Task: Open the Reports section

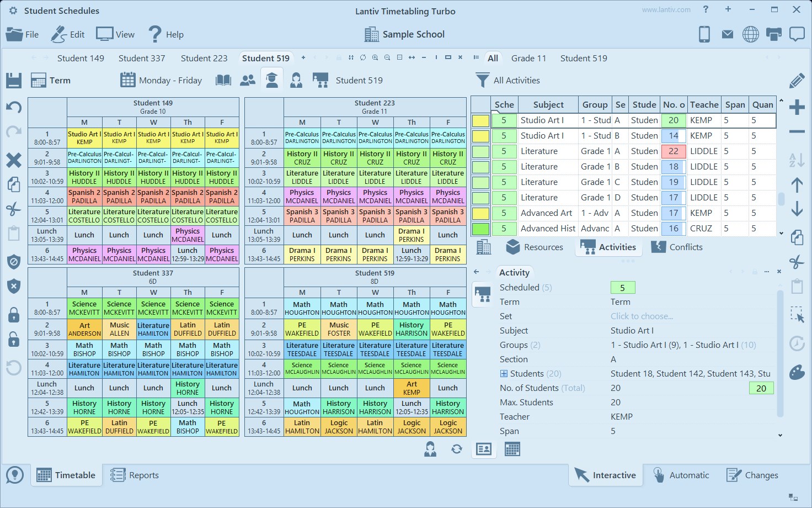Action: click(x=135, y=475)
